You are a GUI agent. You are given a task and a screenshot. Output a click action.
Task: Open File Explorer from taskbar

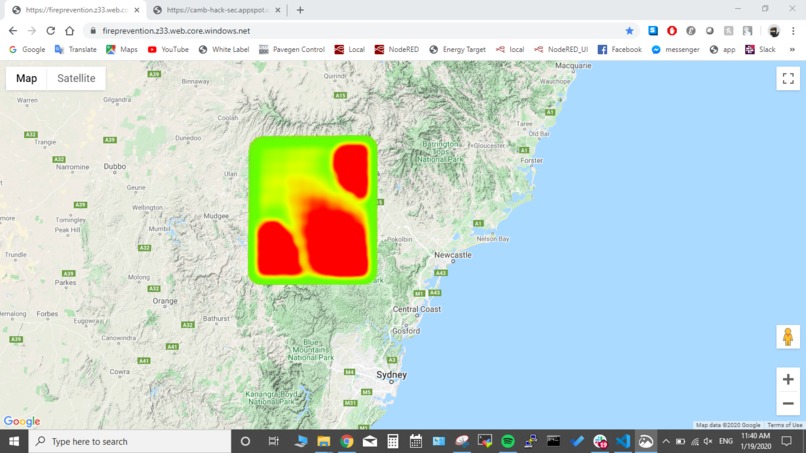(x=323, y=441)
